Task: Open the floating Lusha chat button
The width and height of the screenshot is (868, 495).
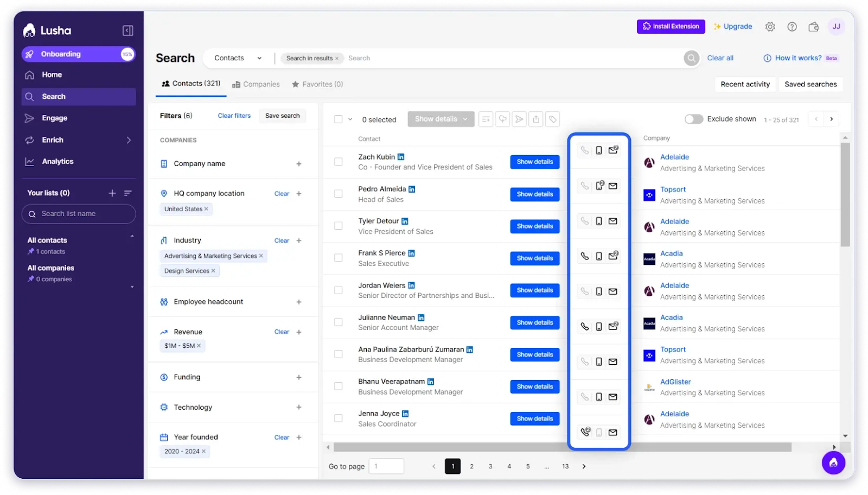Action: pos(833,462)
